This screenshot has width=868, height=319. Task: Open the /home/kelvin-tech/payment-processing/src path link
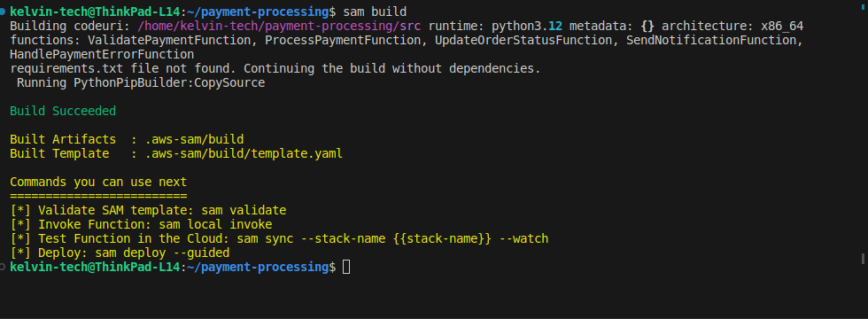[x=279, y=26]
